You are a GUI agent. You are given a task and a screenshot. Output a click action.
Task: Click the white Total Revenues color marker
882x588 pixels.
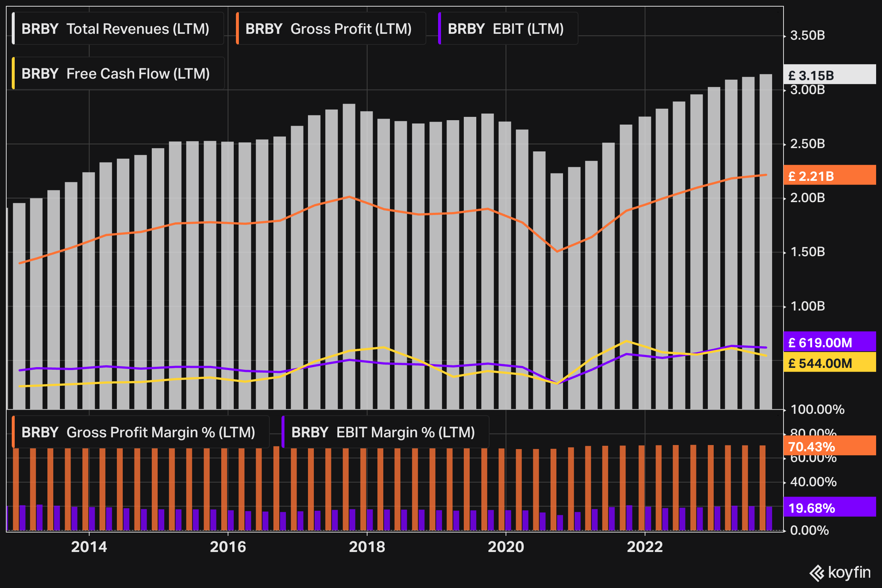point(13,29)
